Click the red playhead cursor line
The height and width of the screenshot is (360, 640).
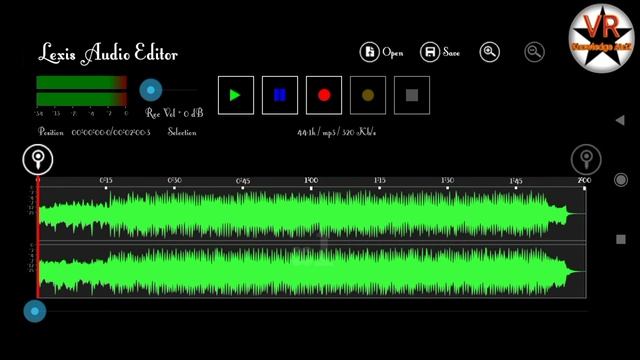coord(38,237)
